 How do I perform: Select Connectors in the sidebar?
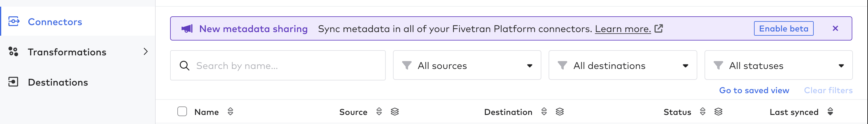pyautogui.click(x=55, y=22)
